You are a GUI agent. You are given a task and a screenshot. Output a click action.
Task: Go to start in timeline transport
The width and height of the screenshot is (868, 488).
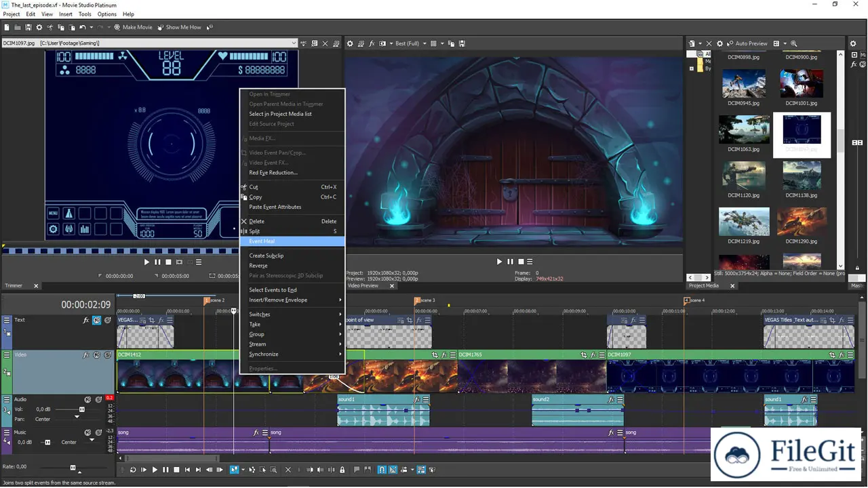[x=187, y=470]
